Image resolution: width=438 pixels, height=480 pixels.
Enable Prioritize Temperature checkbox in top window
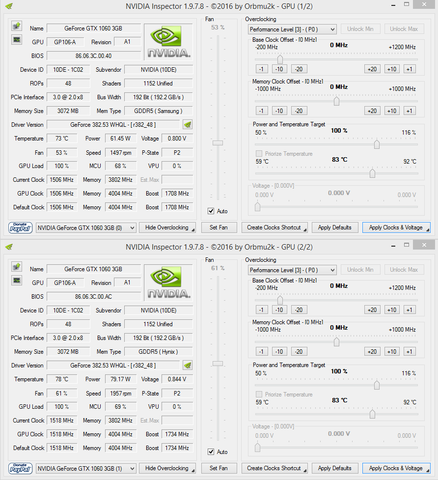pos(259,154)
